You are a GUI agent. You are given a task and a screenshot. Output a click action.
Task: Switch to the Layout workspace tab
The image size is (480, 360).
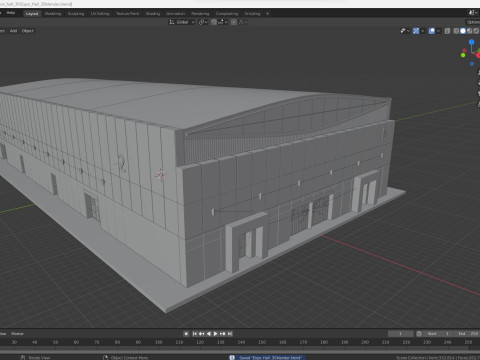tap(32, 14)
